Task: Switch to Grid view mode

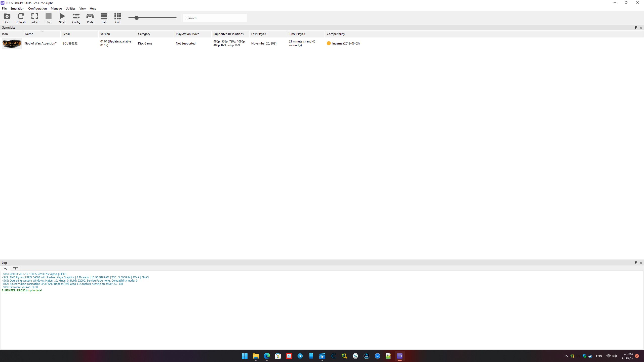Action: coord(117,18)
